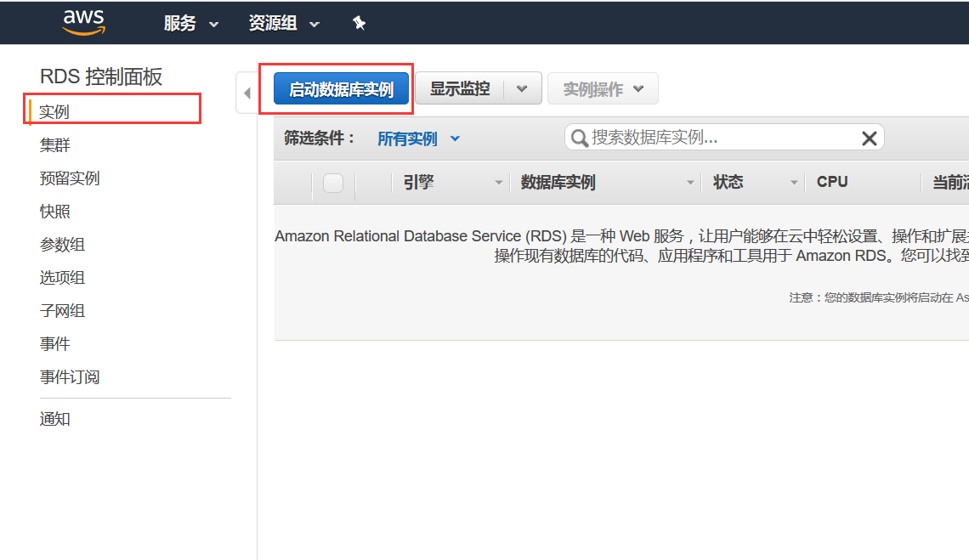This screenshot has width=969, height=560.
Task: Expand the 显示监控 dropdown arrow
Action: point(522,89)
